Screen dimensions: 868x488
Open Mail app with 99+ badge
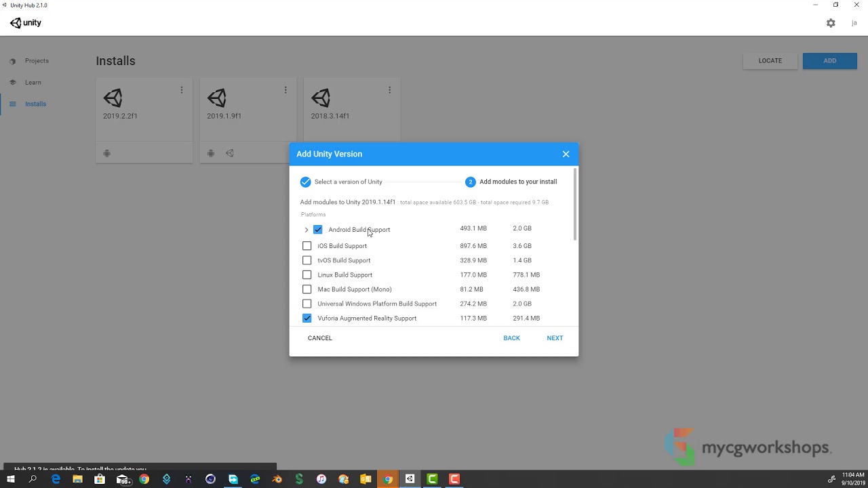122,479
